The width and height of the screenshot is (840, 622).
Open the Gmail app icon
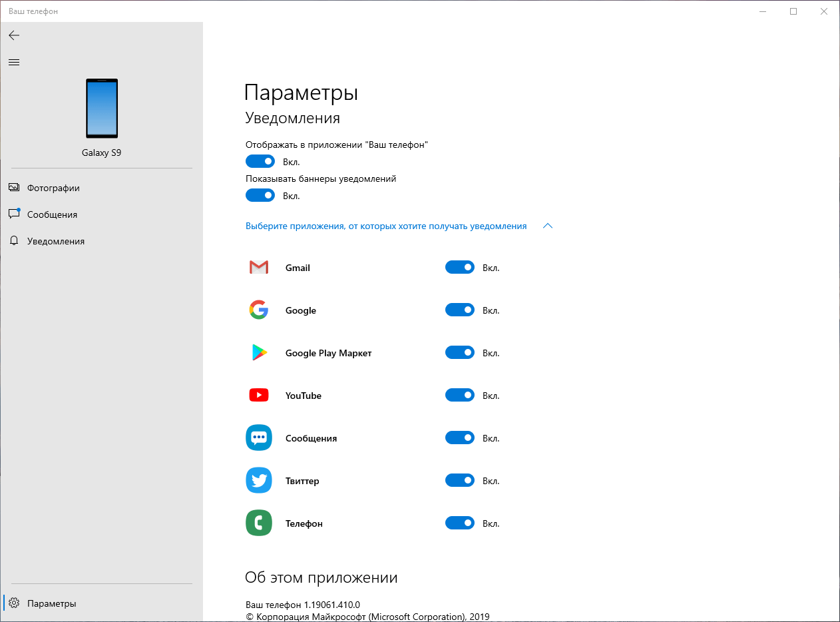(x=258, y=267)
